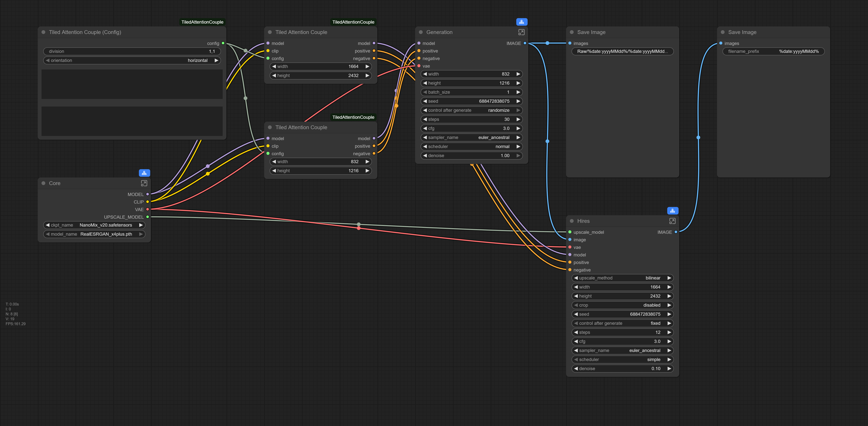The image size is (868, 426).
Task: Collapse the Tiled Attention Couple (Config) node
Action: [x=43, y=32]
